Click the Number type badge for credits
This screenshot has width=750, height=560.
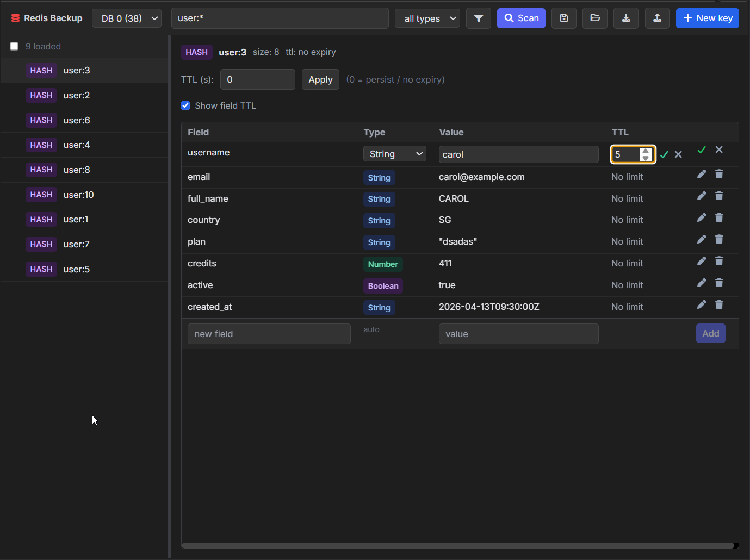383,264
